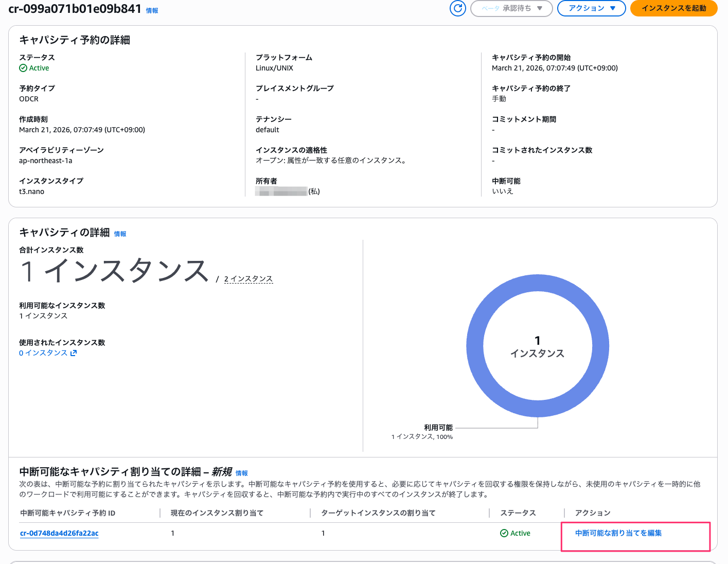
Task: Click the green Active check icon under ステータス
Action: (23, 67)
